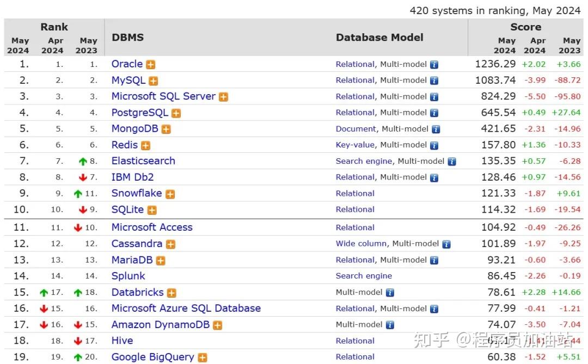The height and width of the screenshot is (364, 588).
Task: Open the Wide column model link
Action: pyautogui.click(x=361, y=244)
